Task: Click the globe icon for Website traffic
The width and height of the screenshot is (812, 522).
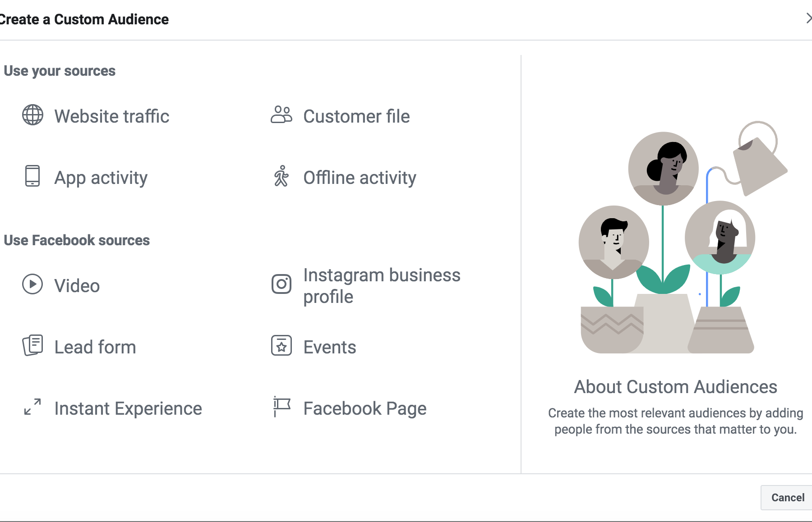Action: coord(33,115)
